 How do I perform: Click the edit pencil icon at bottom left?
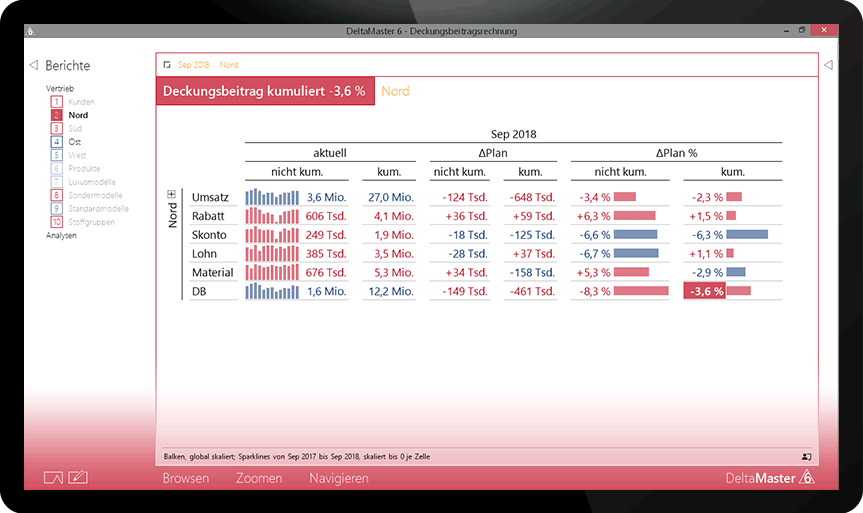click(78, 477)
